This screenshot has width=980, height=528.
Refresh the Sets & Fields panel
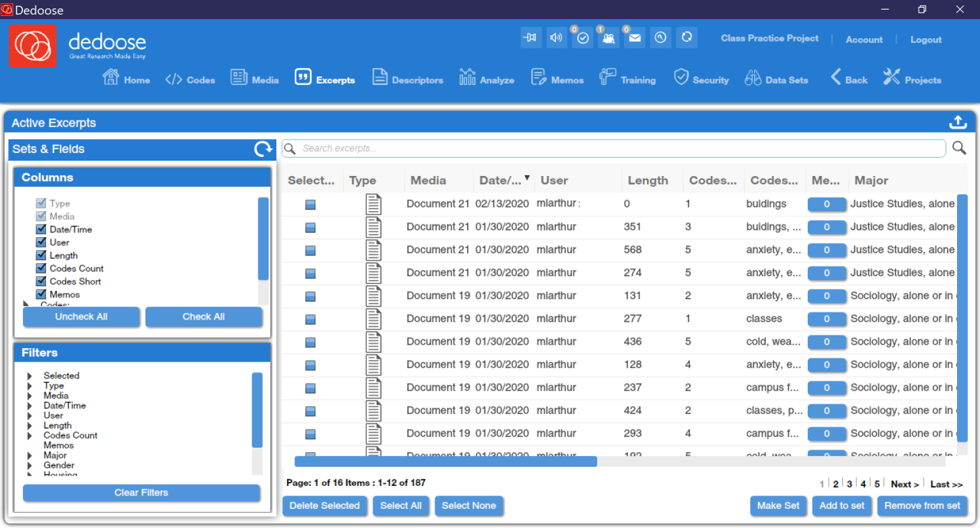(x=263, y=149)
